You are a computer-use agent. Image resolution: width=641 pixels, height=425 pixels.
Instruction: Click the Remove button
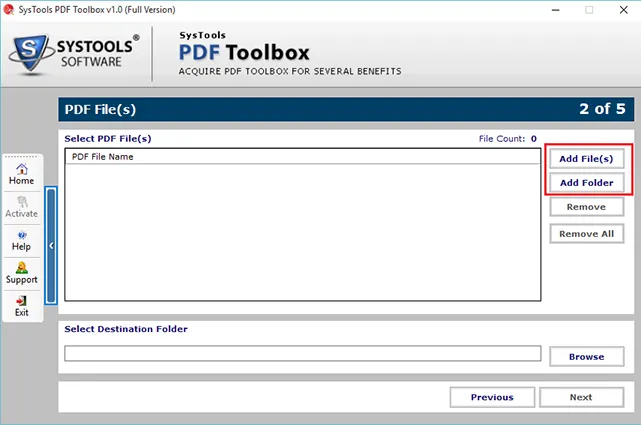pos(586,207)
